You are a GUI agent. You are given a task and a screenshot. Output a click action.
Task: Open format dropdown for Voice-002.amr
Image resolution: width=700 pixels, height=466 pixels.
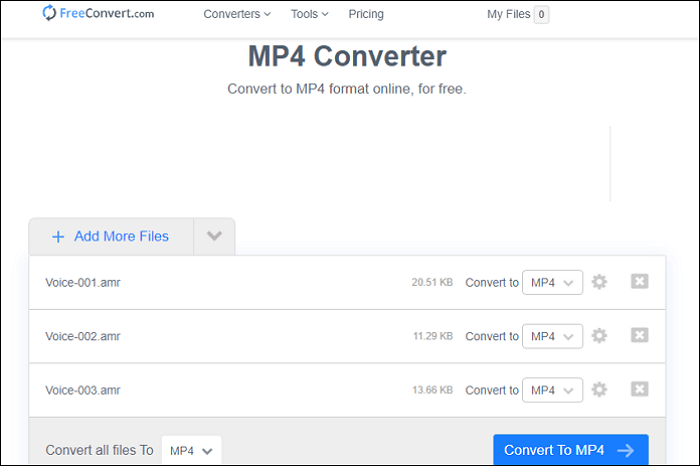point(552,336)
